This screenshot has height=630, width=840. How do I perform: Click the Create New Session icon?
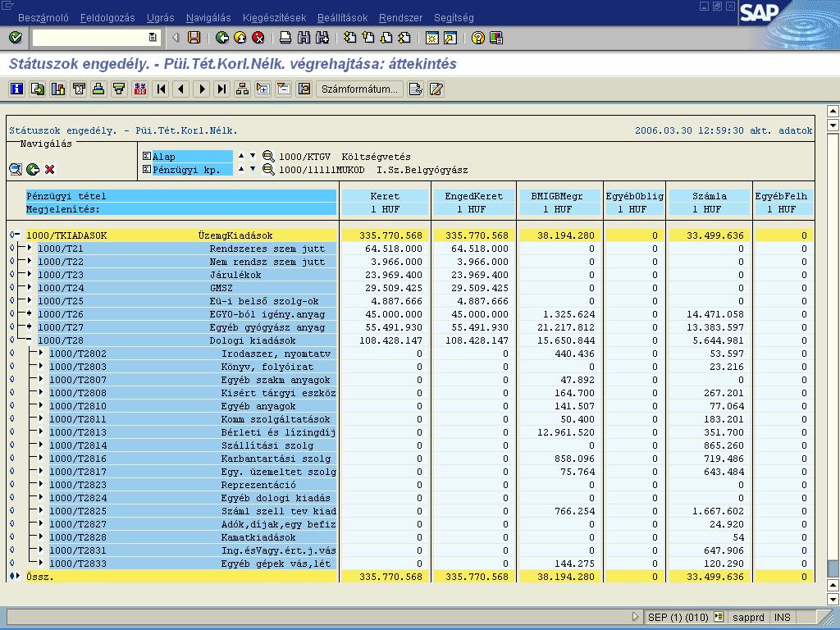pyautogui.click(x=431, y=38)
